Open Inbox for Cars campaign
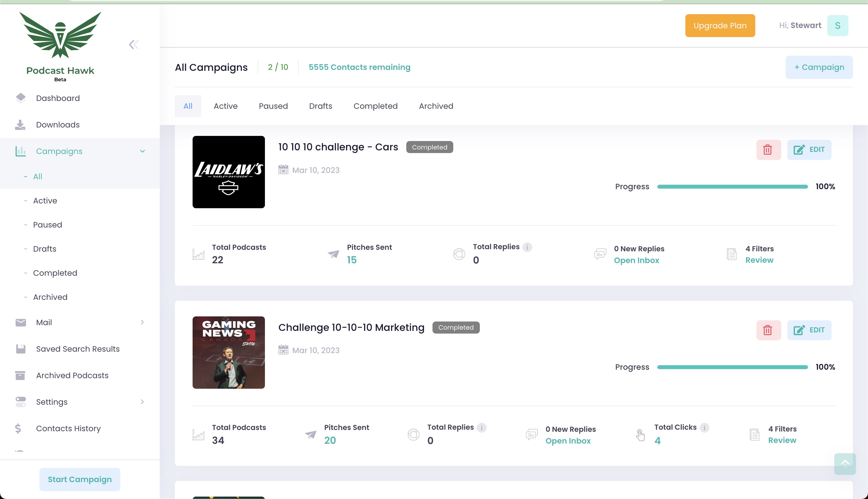Viewport: 868px width, 499px height. [x=636, y=260]
